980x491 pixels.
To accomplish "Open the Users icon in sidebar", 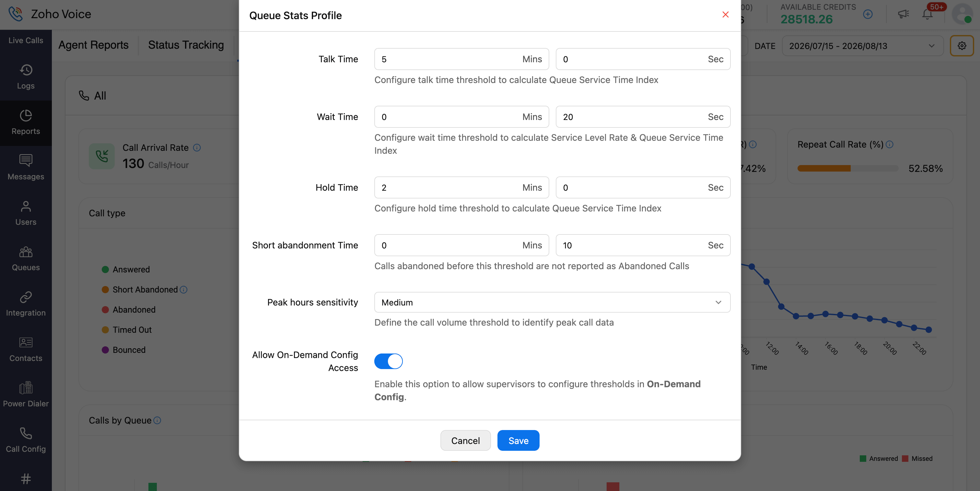I will click(26, 206).
